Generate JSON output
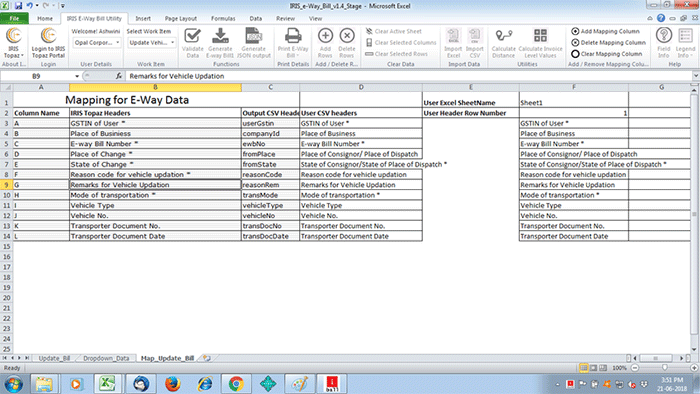Image resolution: width=700 pixels, height=394 pixels. click(x=254, y=43)
